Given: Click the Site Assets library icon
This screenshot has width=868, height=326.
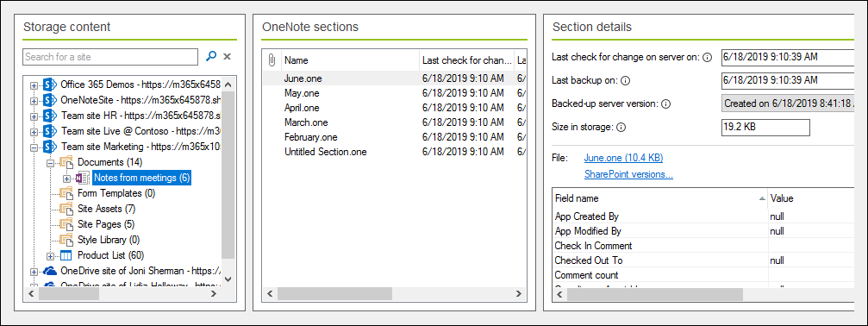Looking at the screenshot, I should pos(66,210).
